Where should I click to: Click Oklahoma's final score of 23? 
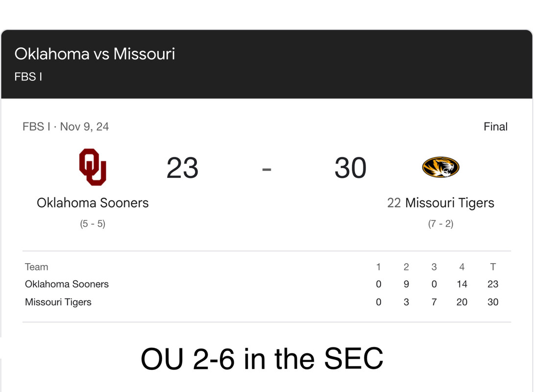(x=182, y=168)
